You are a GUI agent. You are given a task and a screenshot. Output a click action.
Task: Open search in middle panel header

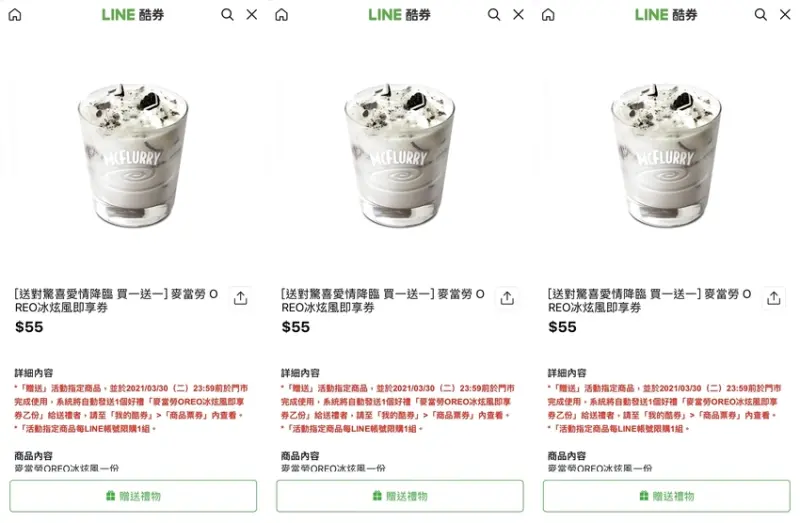[x=494, y=15]
